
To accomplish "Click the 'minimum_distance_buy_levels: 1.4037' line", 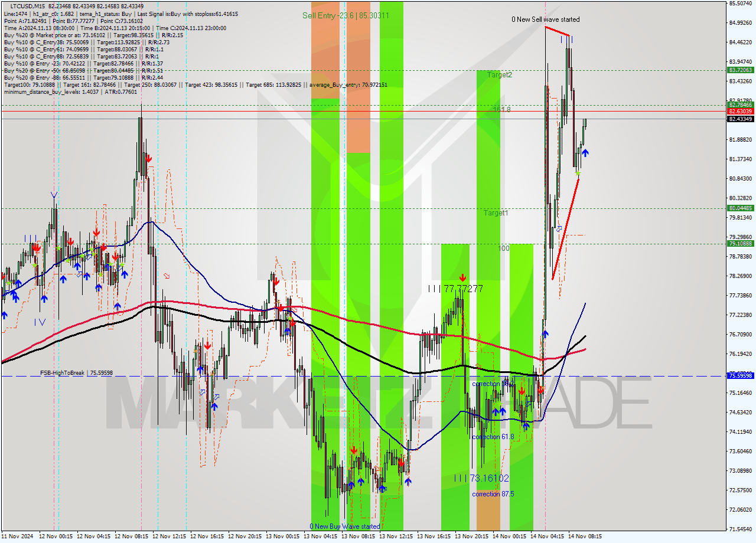I will tap(70, 91).
